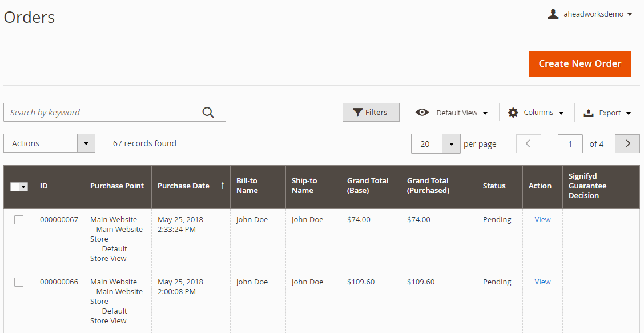Click the gear icon for Columns
644x333 pixels.
(513, 112)
